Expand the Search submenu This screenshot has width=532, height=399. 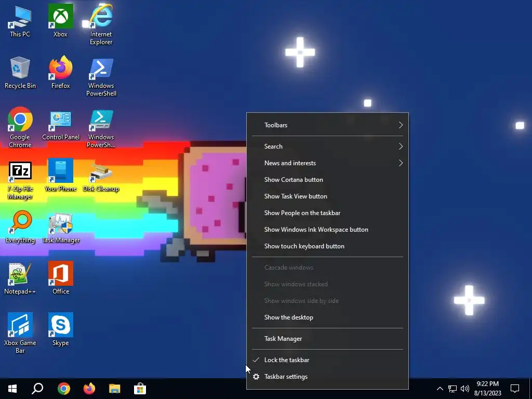coord(327,147)
